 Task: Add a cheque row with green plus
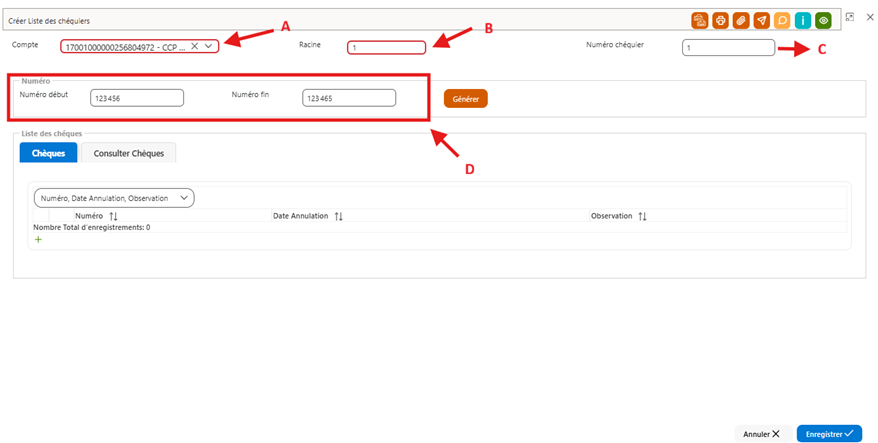pyautogui.click(x=38, y=240)
